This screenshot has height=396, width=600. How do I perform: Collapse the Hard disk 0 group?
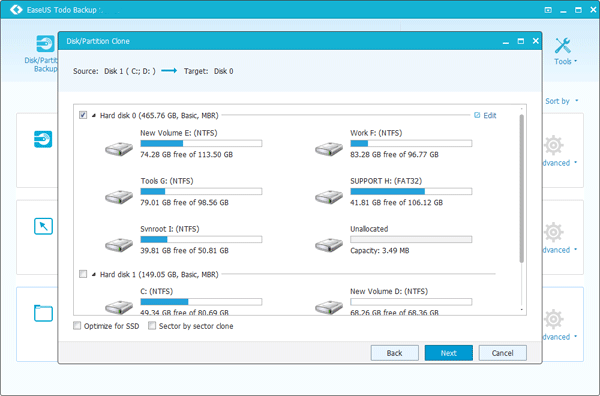point(94,115)
